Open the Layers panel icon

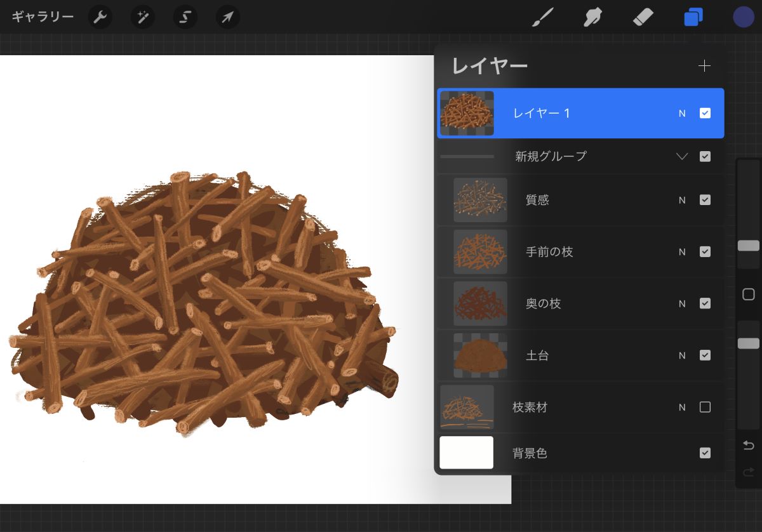click(693, 17)
